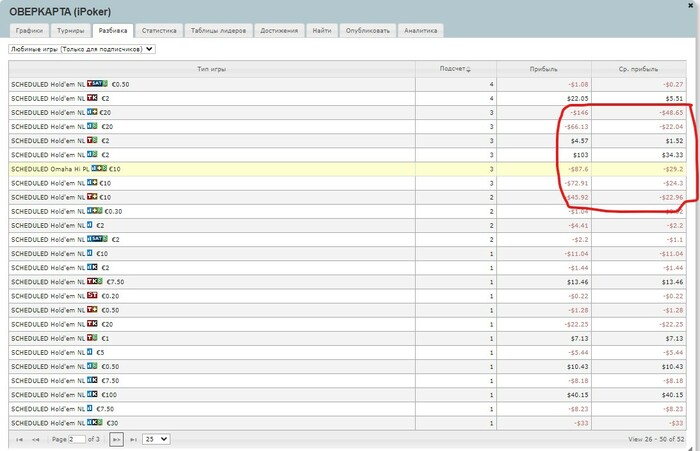Click the T6 icon in the €2 row with $4.57

[x=92, y=141]
